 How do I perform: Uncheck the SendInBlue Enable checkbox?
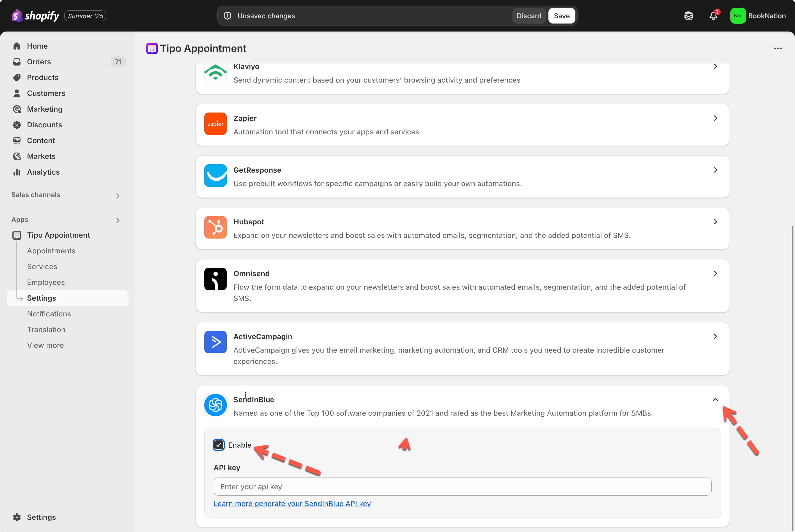(219, 445)
